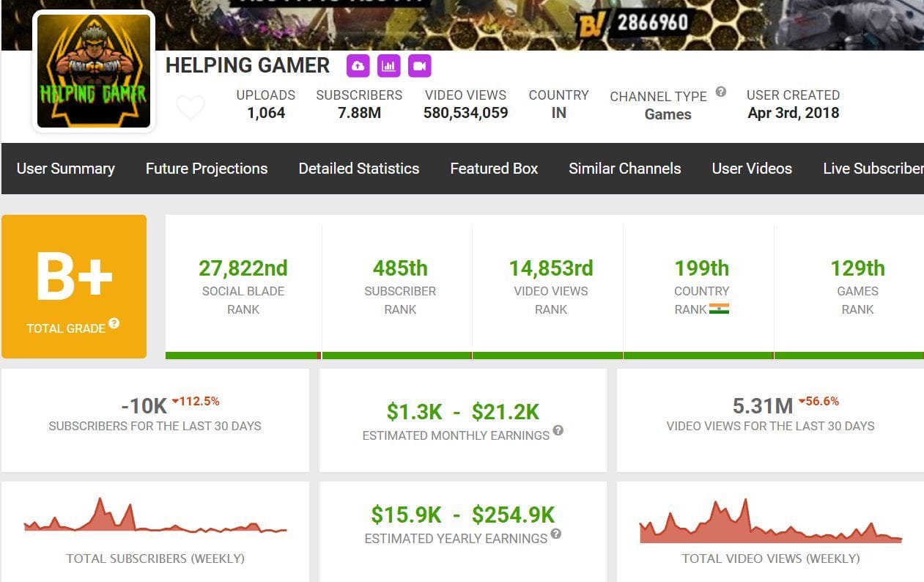Switch to the Featured Box tab
The image size is (924, 582).
[494, 169]
